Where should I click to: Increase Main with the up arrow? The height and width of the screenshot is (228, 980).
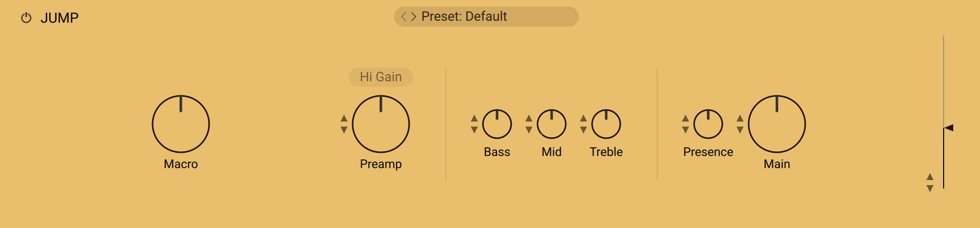point(740,119)
